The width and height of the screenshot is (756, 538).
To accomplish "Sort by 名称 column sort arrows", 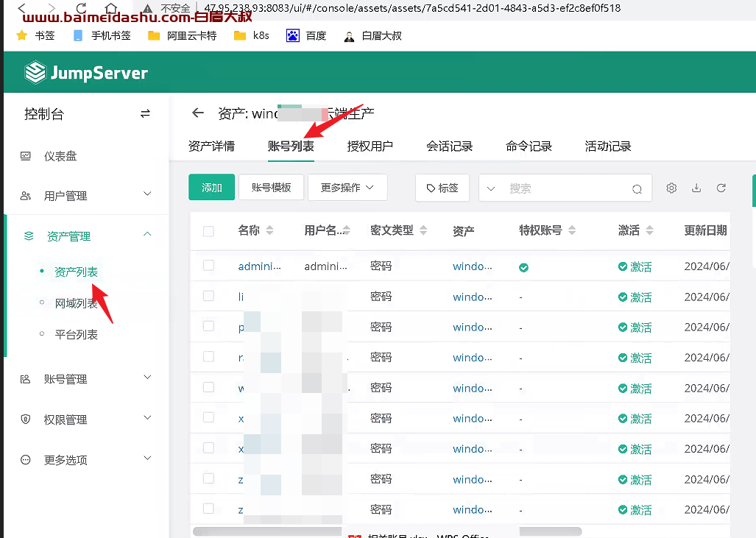I will point(269,230).
